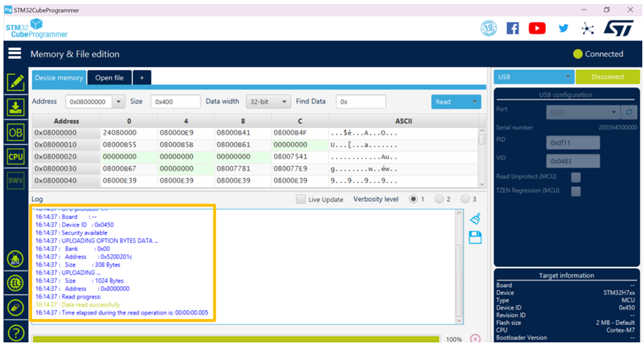The image size is (644, 347).
Task: Switch to Open file tab
Action: [x=109, y=77]
